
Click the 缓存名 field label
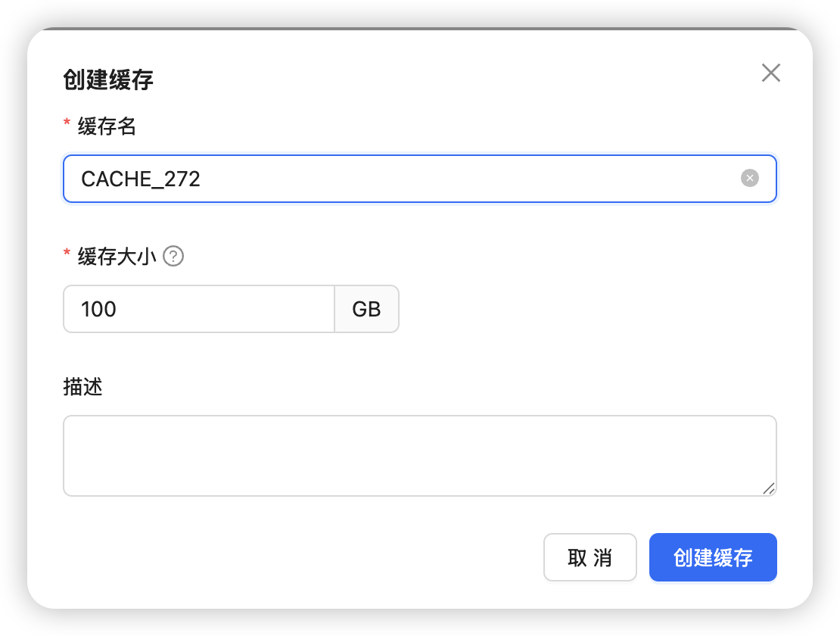[107, 126]
